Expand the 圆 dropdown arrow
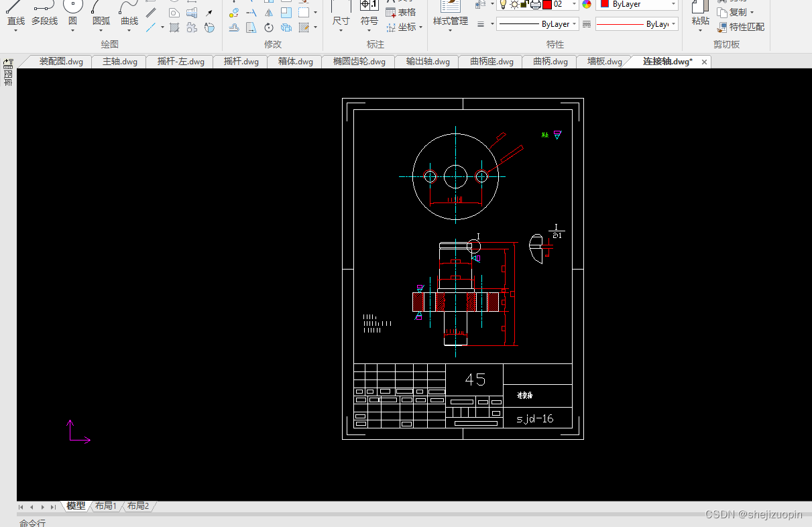812x527 pixels. [x=72, y=30]
